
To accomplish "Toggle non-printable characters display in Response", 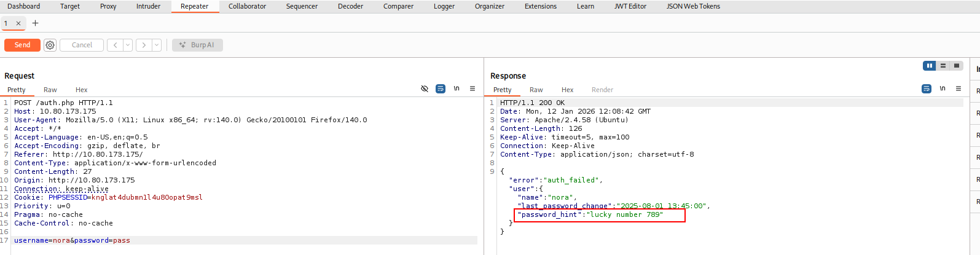I will click(943, 88).
